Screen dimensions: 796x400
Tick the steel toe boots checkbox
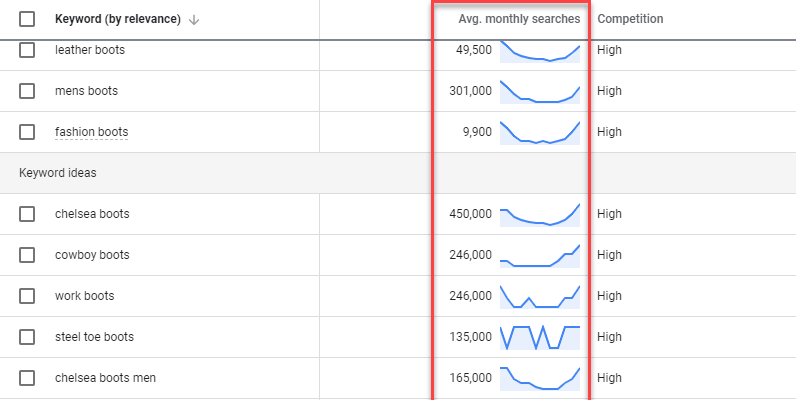point(27,337)
